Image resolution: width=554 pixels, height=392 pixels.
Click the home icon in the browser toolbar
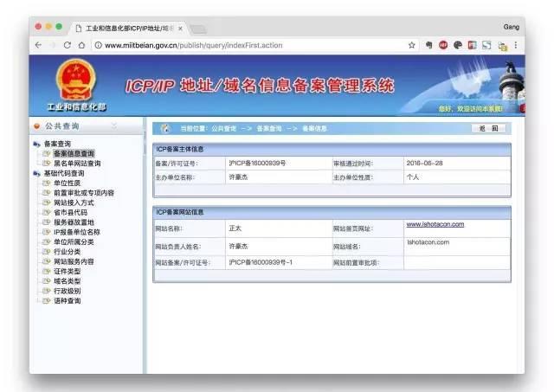point(81,45)
